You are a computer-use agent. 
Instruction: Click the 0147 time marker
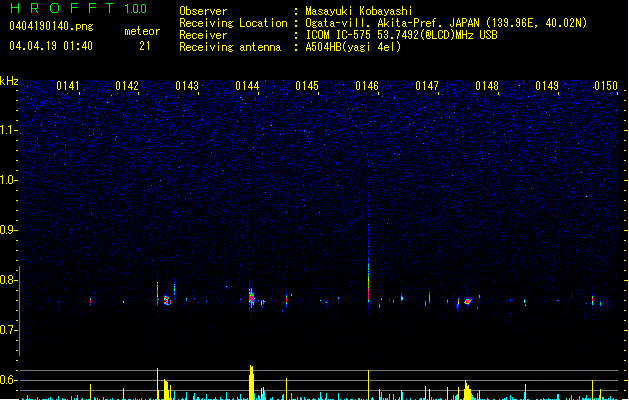(427, 86)
